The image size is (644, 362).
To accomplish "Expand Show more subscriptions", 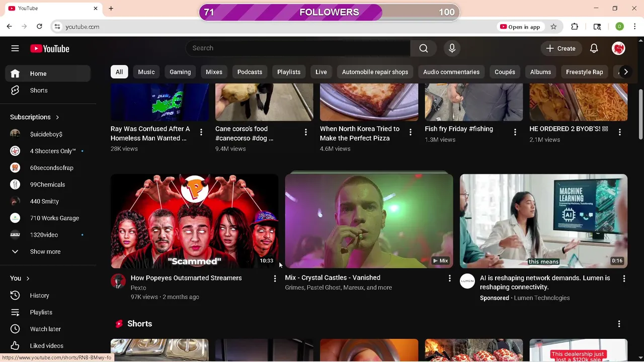I will (x=48, y=251).
